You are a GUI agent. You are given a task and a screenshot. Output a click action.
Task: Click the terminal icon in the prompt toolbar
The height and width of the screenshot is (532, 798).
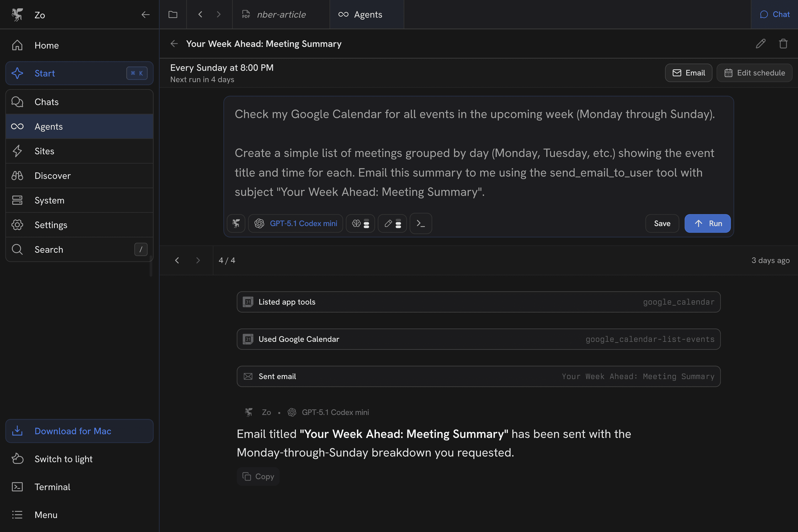421,223
